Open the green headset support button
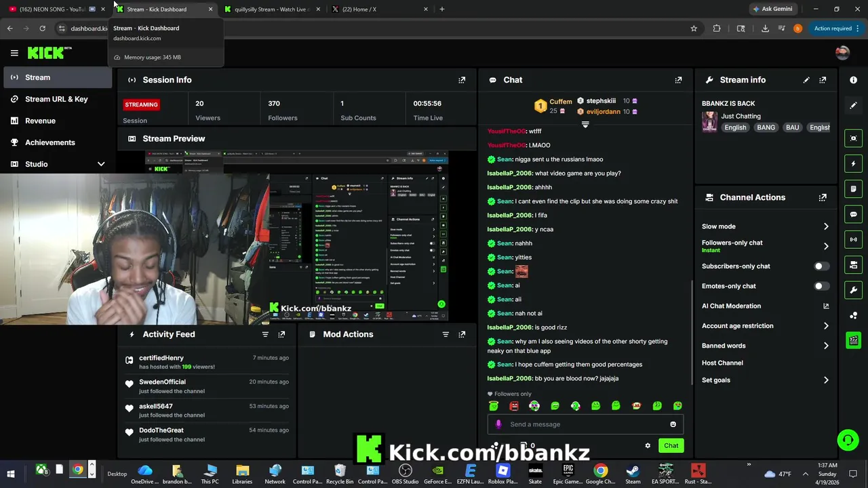The image size is (868, 488). tap(848, 441)
